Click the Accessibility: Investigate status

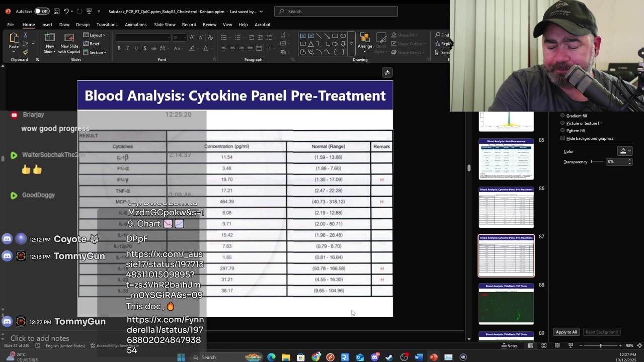115,346
